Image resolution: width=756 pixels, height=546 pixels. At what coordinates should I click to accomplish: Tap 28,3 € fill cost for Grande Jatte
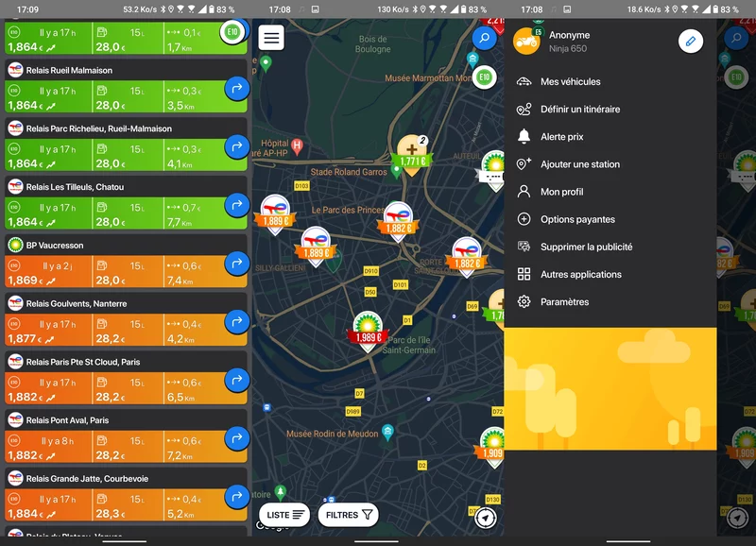tap(111, 513)
